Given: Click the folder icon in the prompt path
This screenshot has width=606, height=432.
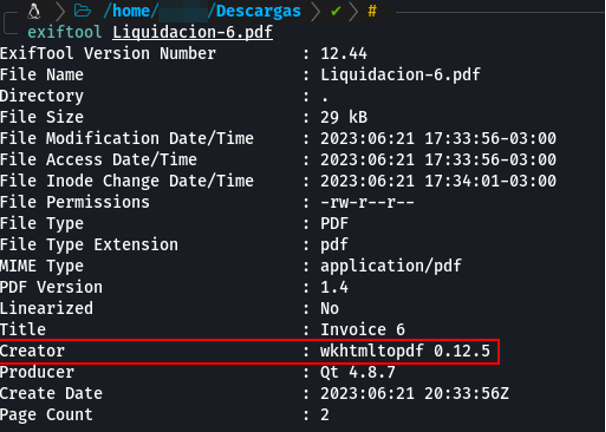Looking at the screenshot, I should tap(83, 11).
